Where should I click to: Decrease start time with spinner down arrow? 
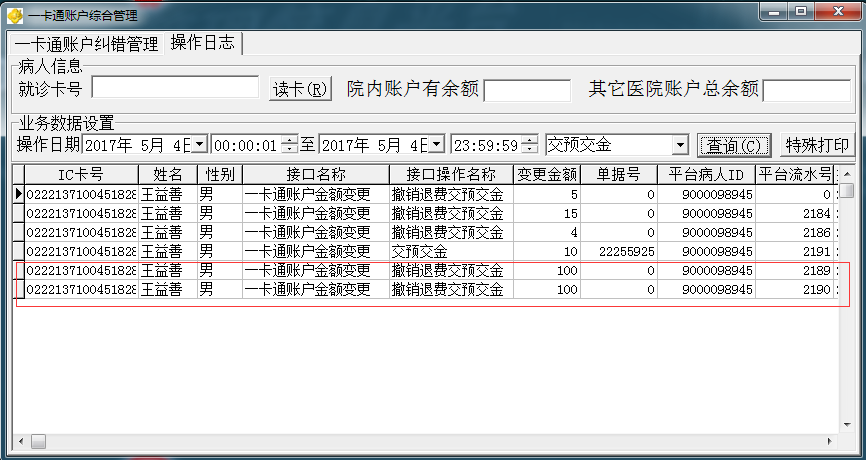[290, 150]
